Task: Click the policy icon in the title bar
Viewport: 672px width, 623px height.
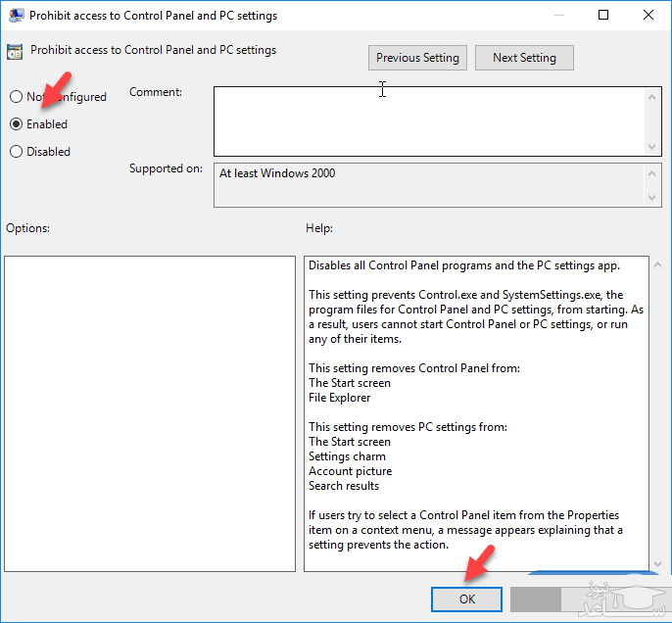Action: pos(16,16)
